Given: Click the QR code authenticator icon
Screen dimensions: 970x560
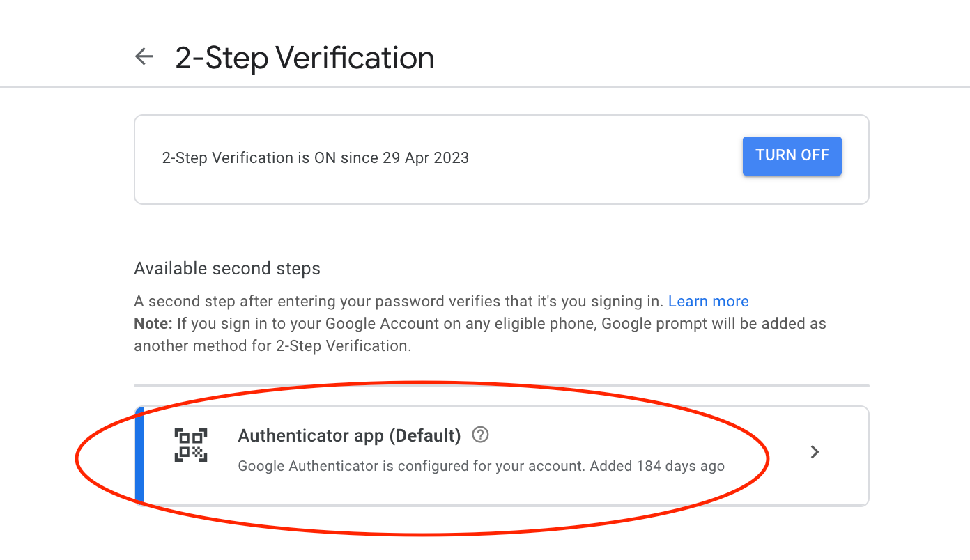Looking at the screenshot, I should pos(191,446).
